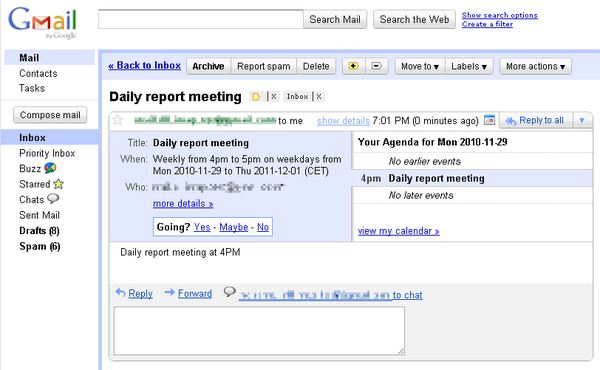Click the Search Mail button
The width and height of the screenshot is (600, 370).
(x=335, y=20)
